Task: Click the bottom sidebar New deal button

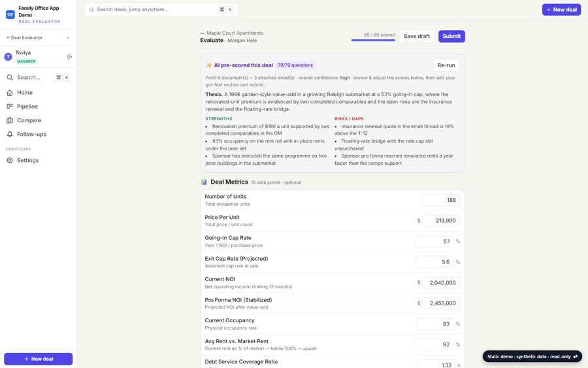Action: pos(39,359)
